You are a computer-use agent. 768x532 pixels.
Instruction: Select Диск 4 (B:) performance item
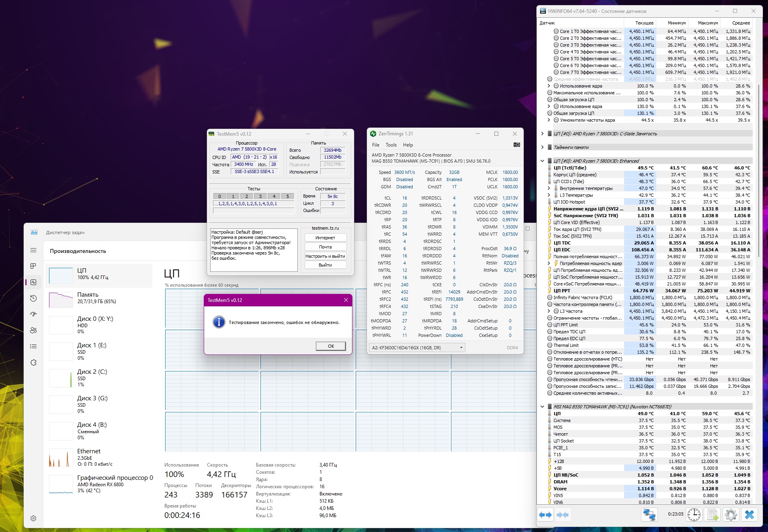[x=100, y=431]
